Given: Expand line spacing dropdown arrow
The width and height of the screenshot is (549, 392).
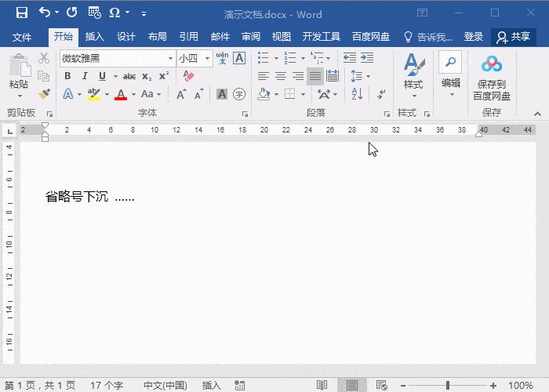Looking at the screenshot, I should (x=368, y=76).
